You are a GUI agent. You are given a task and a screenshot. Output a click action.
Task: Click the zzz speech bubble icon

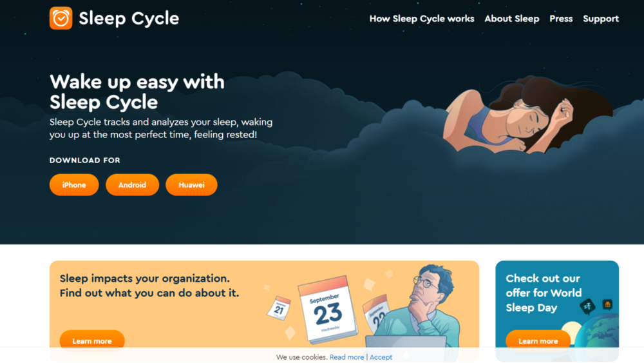click(588, 306)
